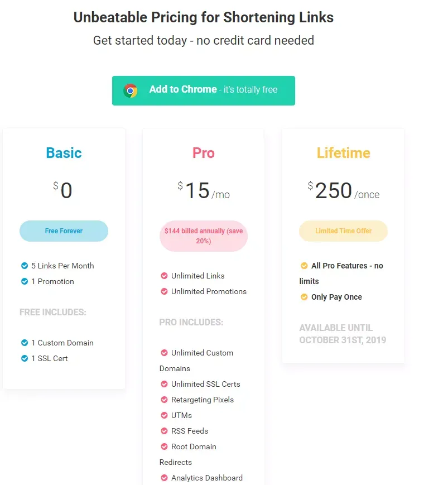Click checkmark icon beside Analytics Dashboard
The height and width of the screenshot is (485, 448).
tap(164, 478)
